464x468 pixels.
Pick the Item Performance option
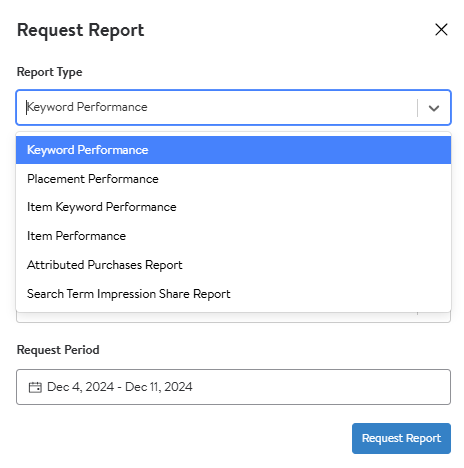233,236
